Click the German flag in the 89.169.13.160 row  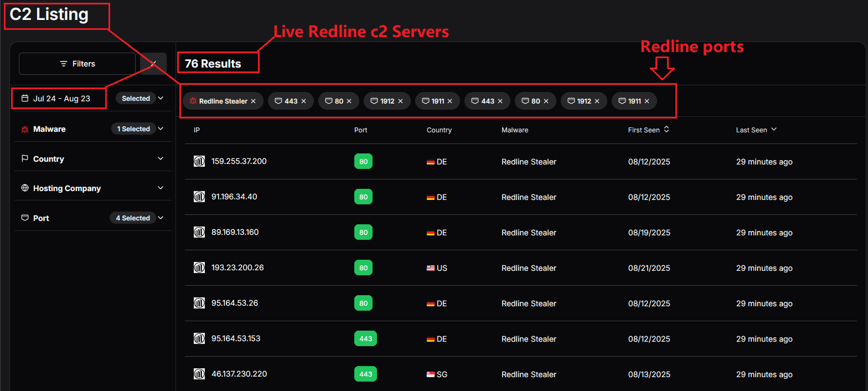click(x=431, y=233)
